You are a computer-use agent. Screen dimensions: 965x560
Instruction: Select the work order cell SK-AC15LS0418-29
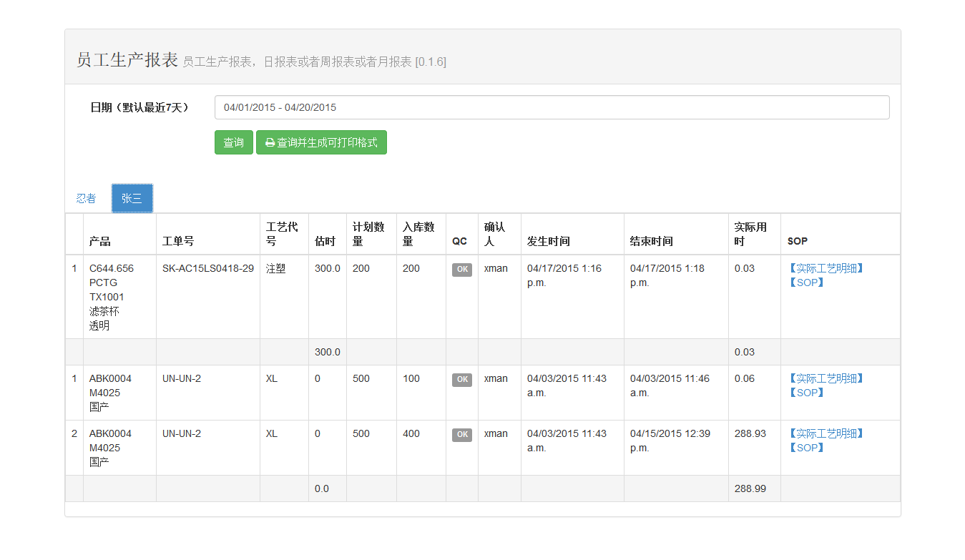pos(207,268)
